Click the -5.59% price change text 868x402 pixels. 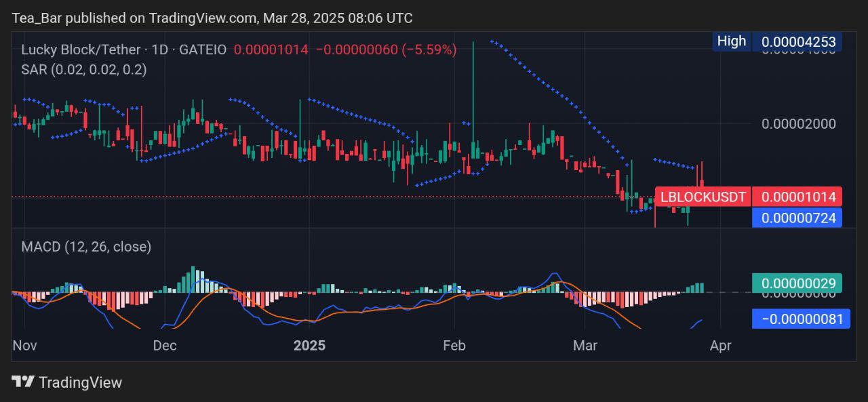(x=429, y=49)
